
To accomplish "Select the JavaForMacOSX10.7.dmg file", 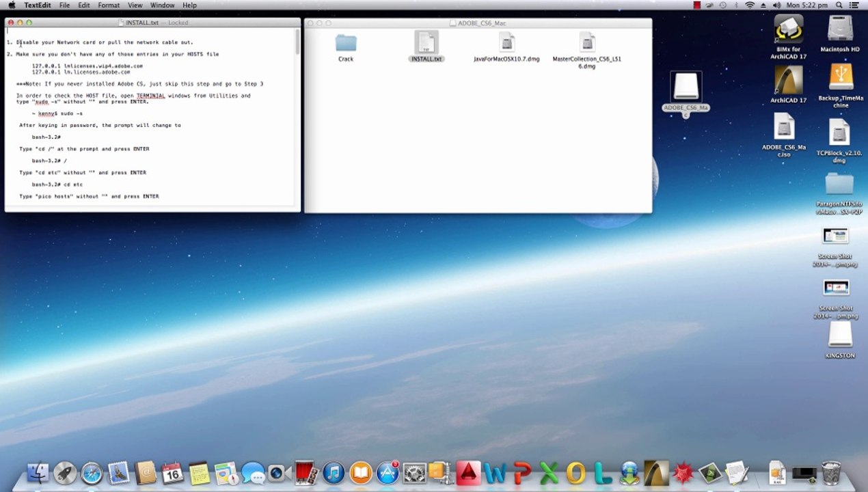I will 506,43.
